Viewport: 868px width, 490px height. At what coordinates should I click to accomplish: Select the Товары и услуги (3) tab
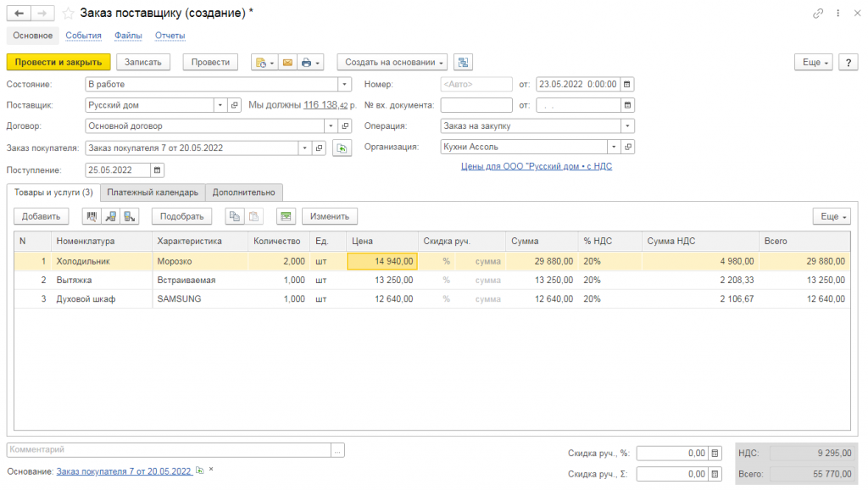pos(53,192)
